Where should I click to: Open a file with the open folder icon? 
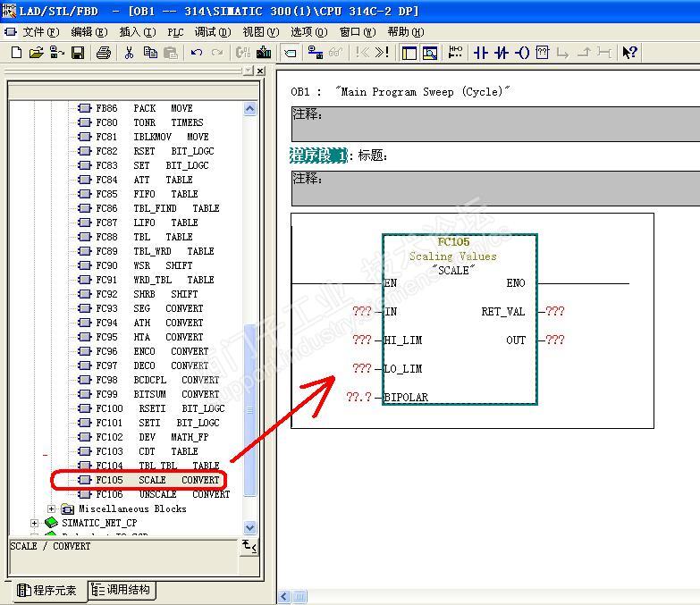point(37,53)
